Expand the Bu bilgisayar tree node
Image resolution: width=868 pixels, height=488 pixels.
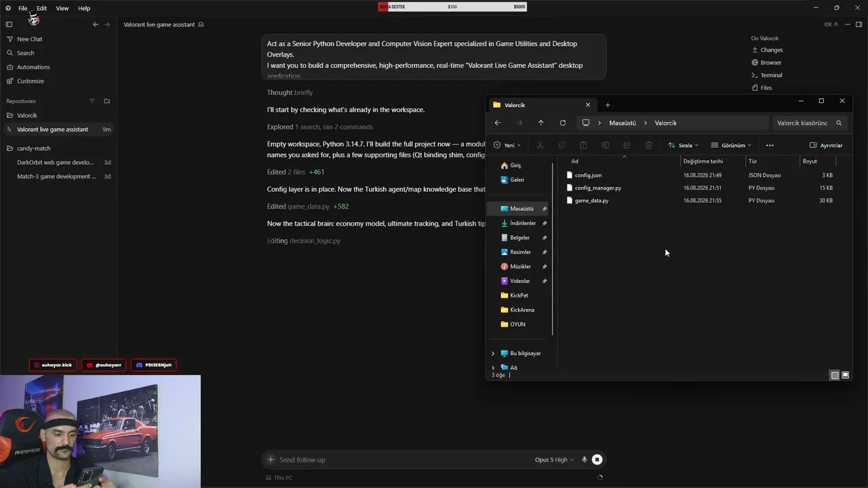tap(493, 353)
